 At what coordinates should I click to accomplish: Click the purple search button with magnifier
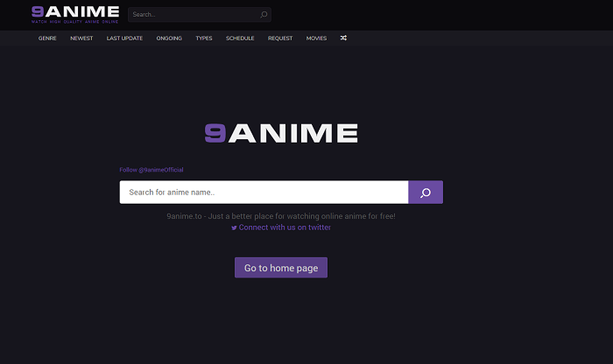tap(426, 192)
